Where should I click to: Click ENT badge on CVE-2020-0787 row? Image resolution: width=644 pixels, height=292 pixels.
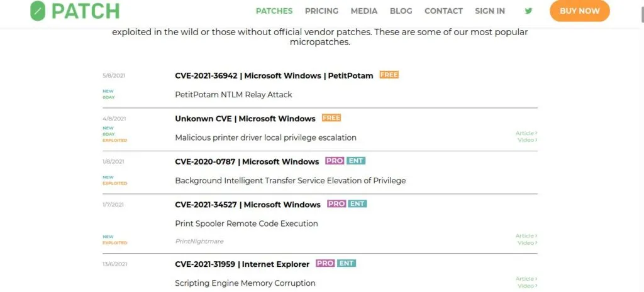356,161
